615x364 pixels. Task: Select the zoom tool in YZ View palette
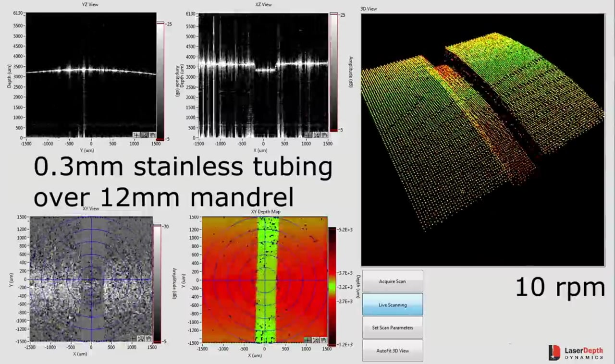pyautogui.click(x=145, y=135)
